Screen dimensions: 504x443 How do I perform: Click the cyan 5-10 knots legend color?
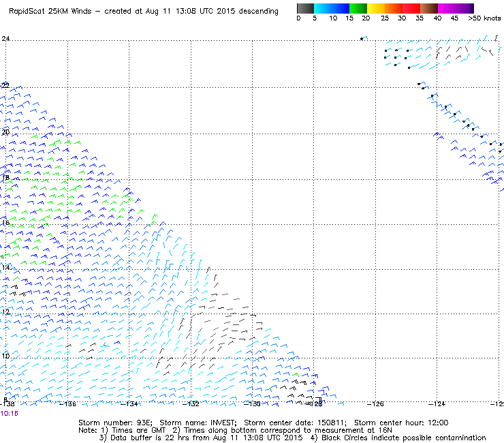click(323, 8)
